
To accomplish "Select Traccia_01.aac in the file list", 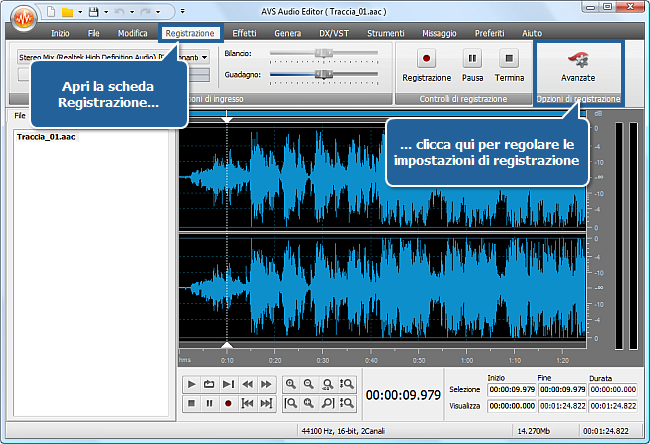I will pyautogui.click(x=45, y=136).
